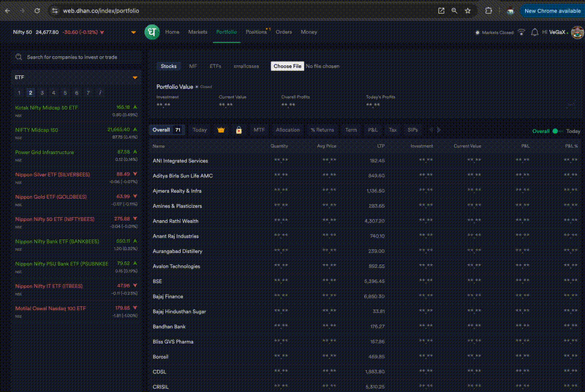The height and width of the screenshot is (392, 585).
Task: Select the Stocks tab
Action: pyautogui.click(x=169, y=66)
